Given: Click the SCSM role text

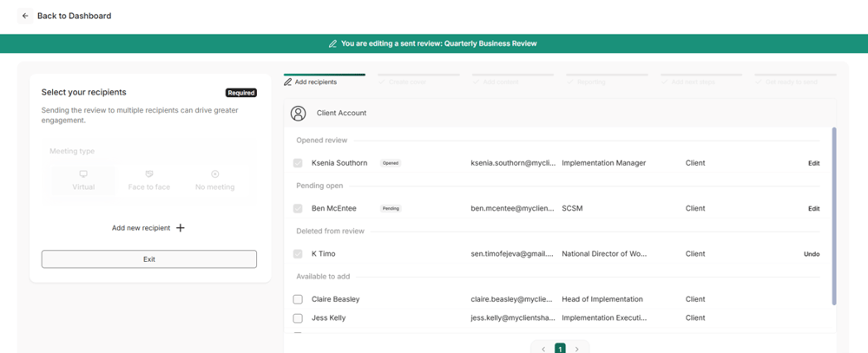Looking at the screenshot, I should [x=572, y=208].
